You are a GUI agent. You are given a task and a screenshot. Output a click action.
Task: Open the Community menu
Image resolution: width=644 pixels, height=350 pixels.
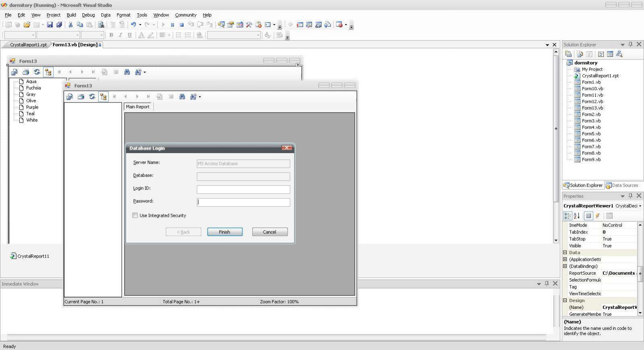coord(185,15)
